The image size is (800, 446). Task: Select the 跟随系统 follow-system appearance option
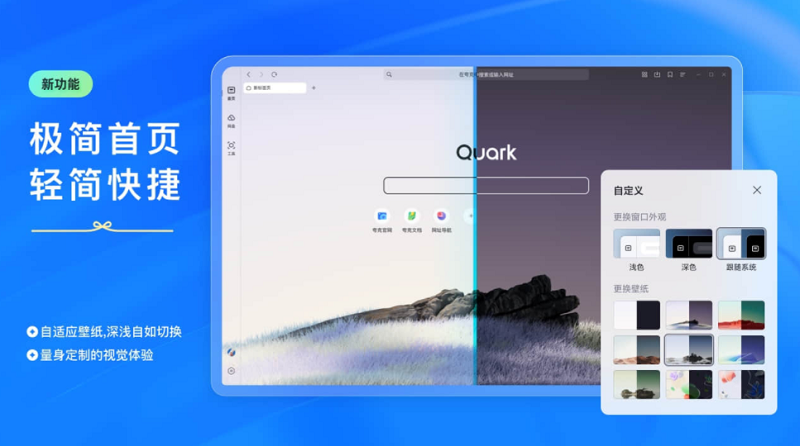(x=741, y=245)
